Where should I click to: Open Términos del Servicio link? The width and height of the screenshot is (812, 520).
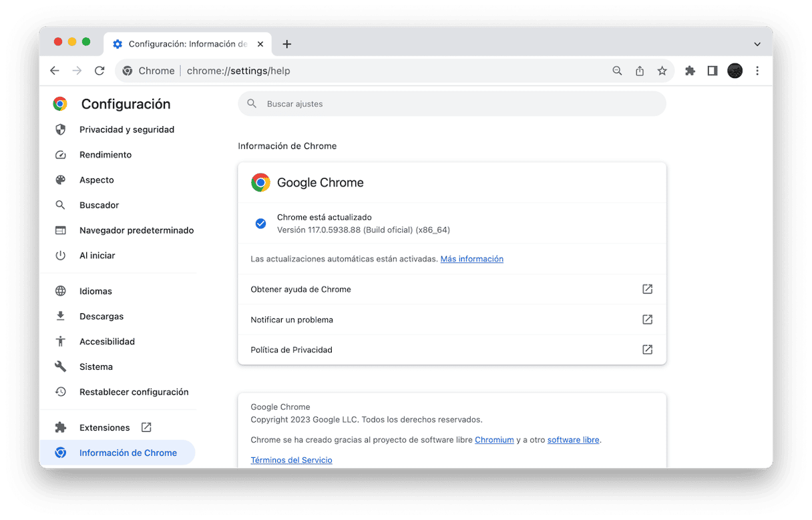(291, 460)
